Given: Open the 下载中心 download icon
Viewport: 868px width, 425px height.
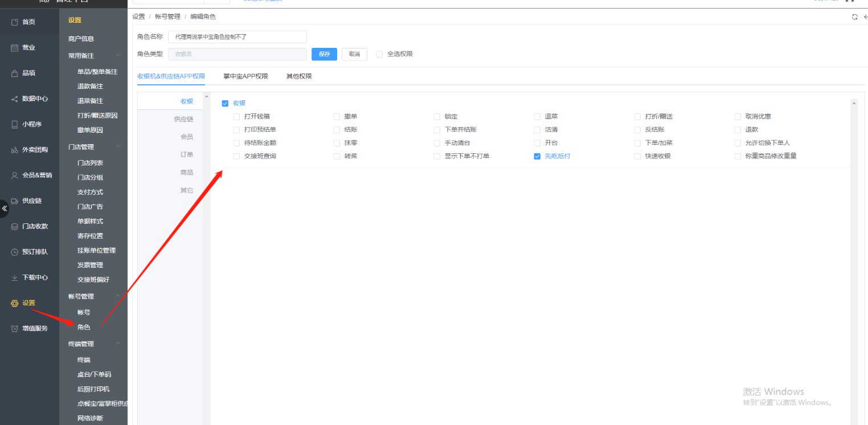Looking at the screenshot, I should (15, 277).
